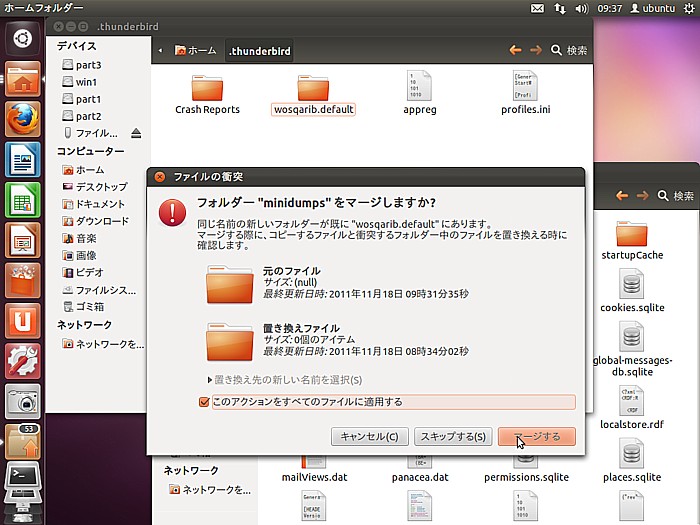Click the マージする (Merge) button
This screenshot has width=700, height=525.
pos(537,436)
